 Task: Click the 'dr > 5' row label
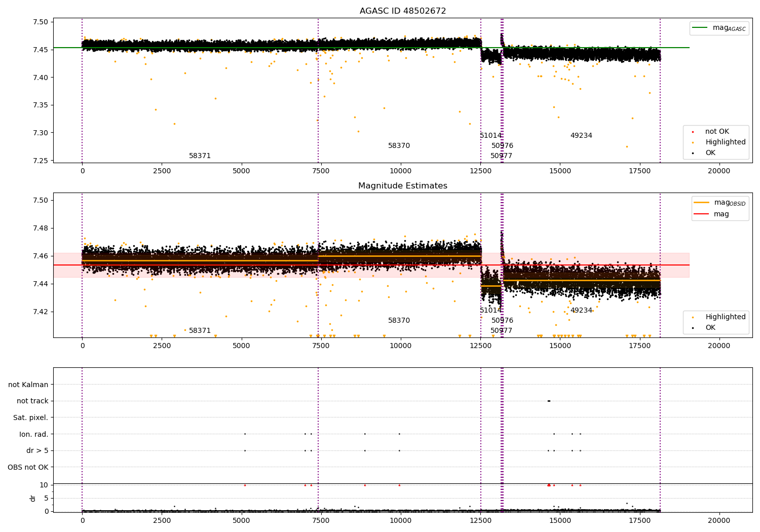point(37,451)
